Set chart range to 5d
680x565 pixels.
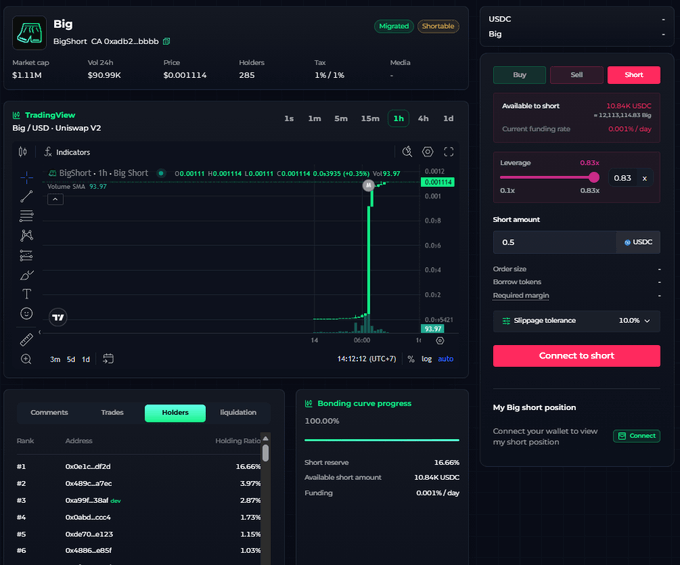71,359
